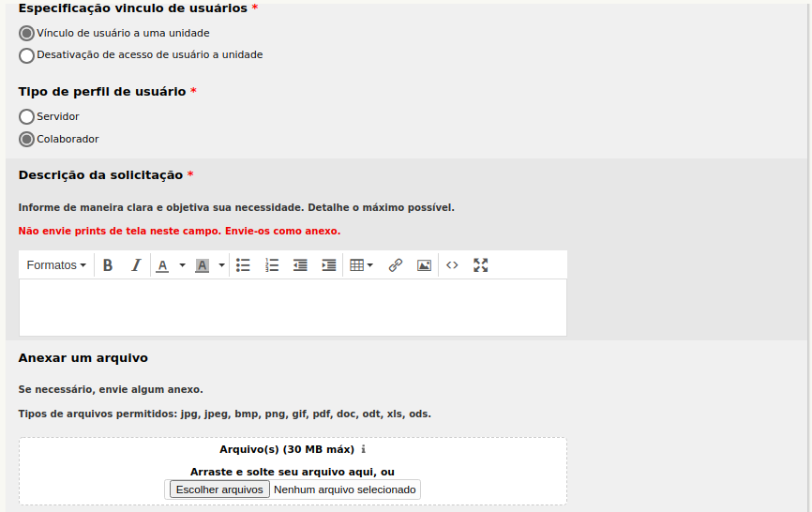
Task: Insert an image via the toolbar
Action: click(x=424, y=265)
